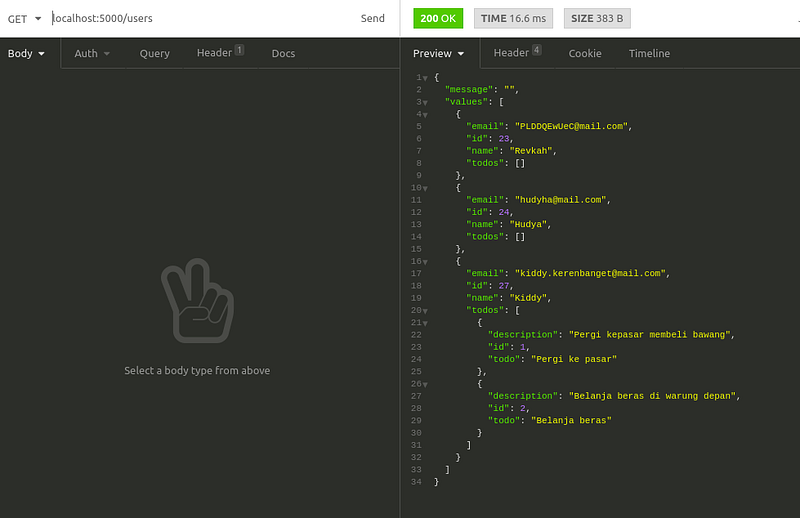
Task: Click the "message" key on line 2
Action: 469,90
